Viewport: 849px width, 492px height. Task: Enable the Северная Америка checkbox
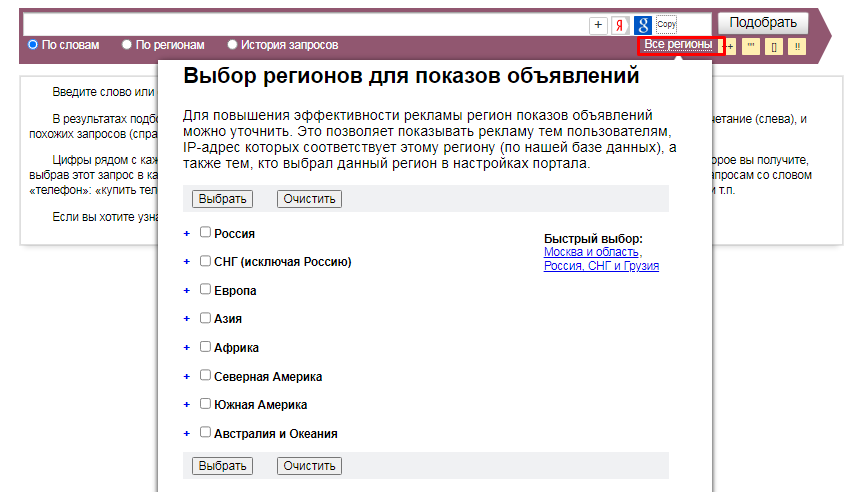[205, 376]
